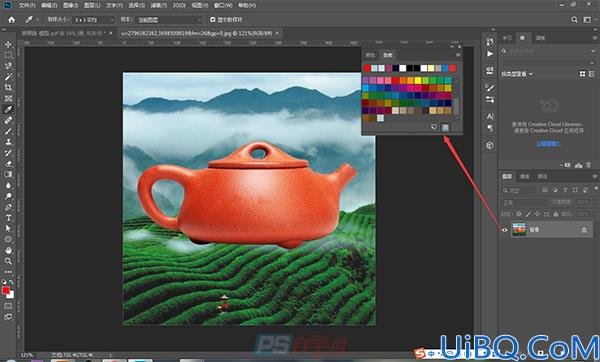Toggle lock transparent pixels in Layers panel

point(519,214)
